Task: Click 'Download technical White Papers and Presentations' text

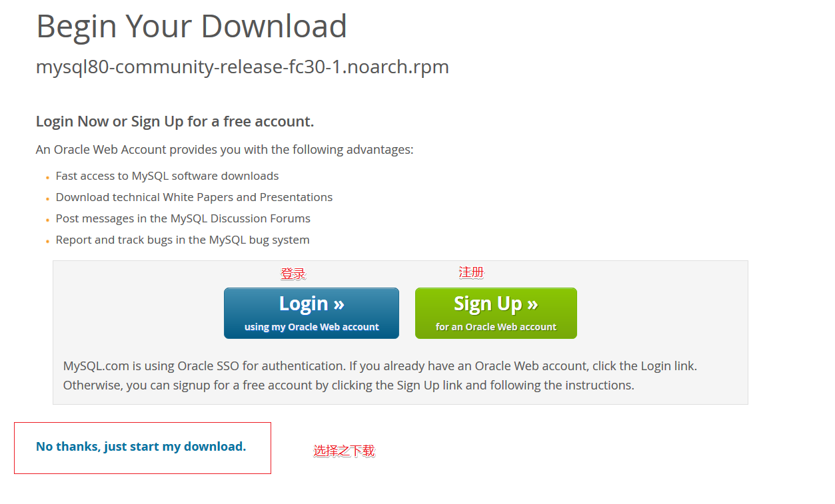Action: [x=194, y=198]
